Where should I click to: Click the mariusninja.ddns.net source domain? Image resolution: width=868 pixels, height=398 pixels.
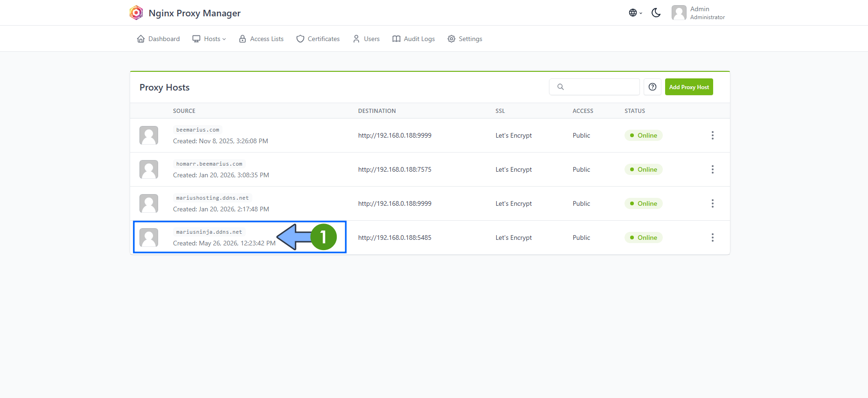[209, 232]
